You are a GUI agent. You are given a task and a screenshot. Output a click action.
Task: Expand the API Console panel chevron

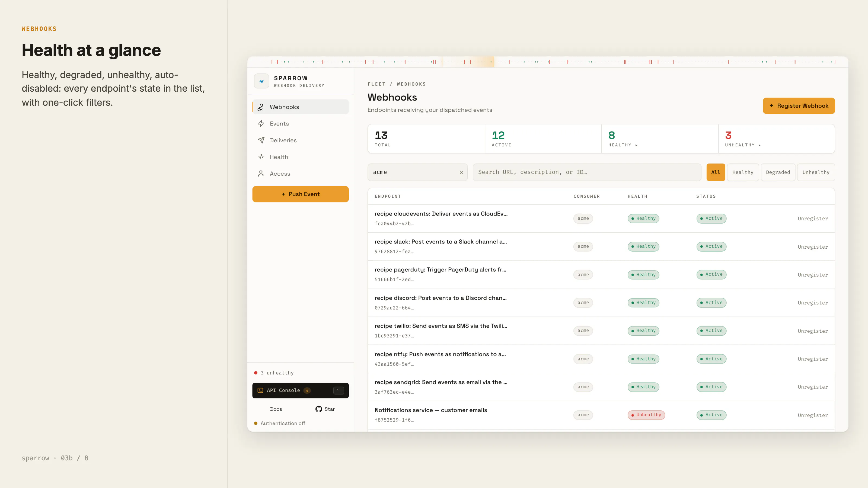[x=339, y=390]
